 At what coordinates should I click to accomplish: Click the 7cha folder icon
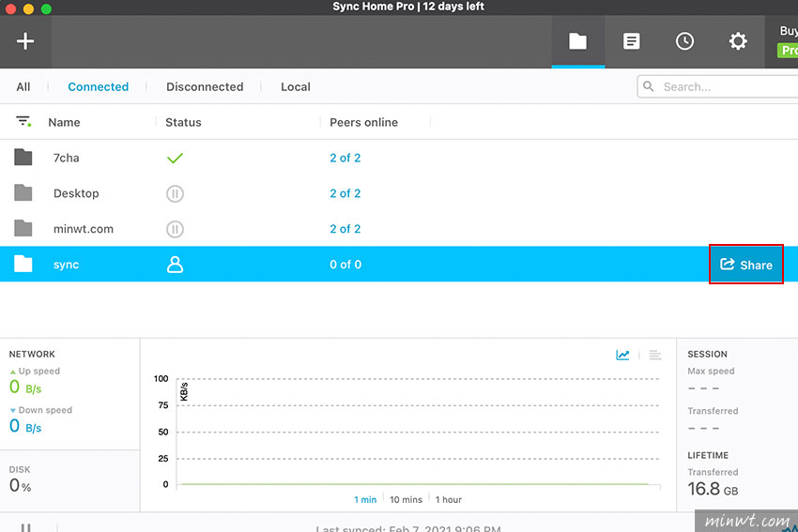click(23, 157)
